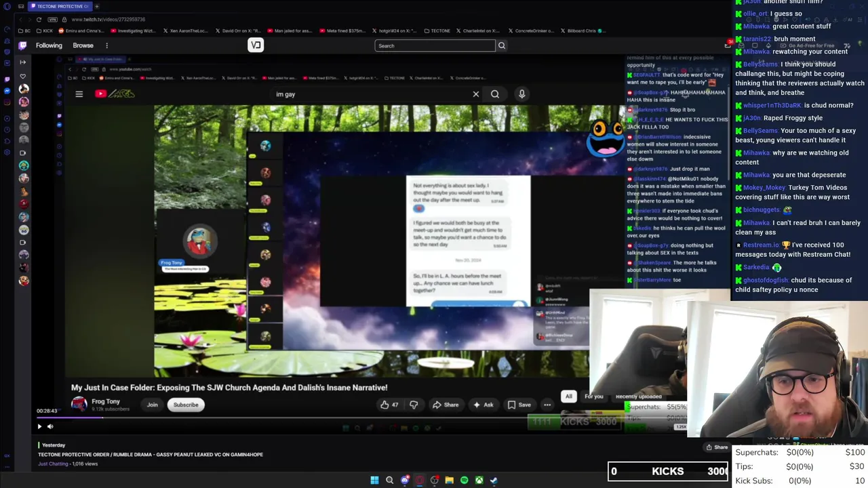Screen dimensions: 868x488
Task: Open the Xbox app from the taskbar
Action: pyautogui.click(x=479, y=480)
